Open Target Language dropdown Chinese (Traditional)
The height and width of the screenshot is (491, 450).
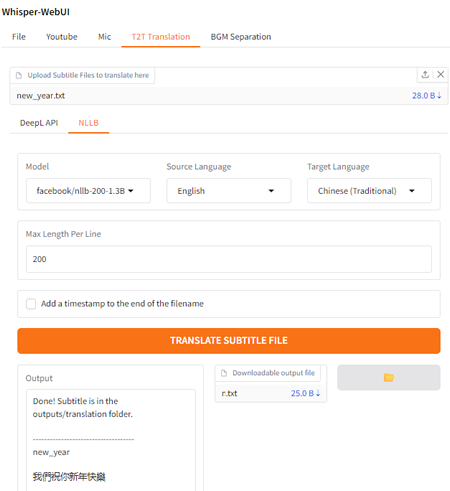(x=369, y=191)
